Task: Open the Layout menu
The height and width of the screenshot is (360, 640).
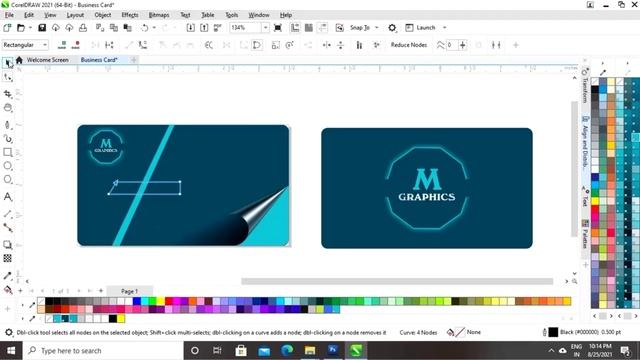Action: coord(75,15)
